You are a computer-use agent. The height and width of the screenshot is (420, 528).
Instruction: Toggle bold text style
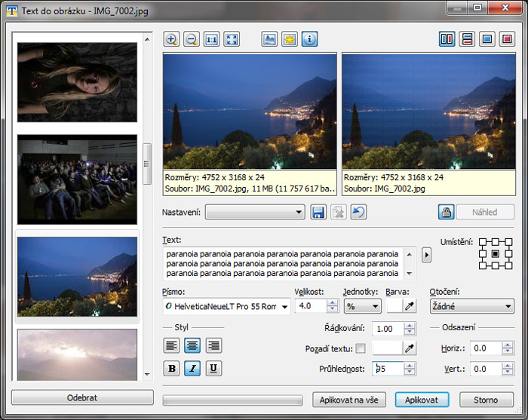(x=173, y=369)
